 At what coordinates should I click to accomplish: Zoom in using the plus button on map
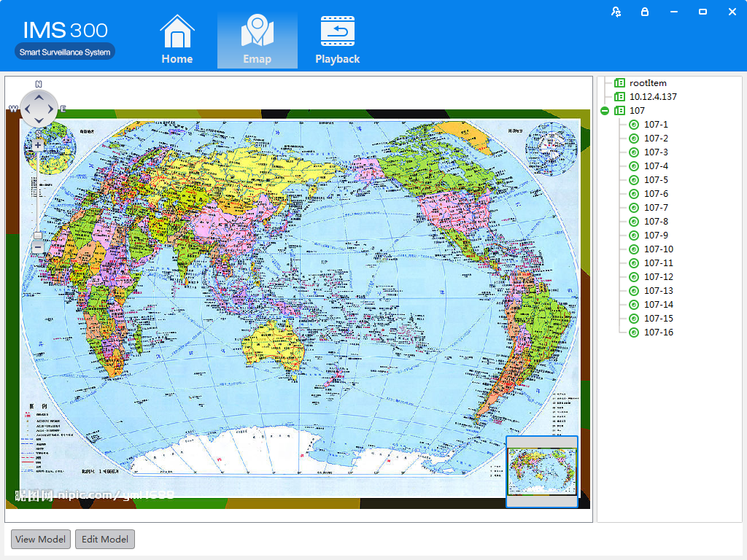(x=38, y=145)
